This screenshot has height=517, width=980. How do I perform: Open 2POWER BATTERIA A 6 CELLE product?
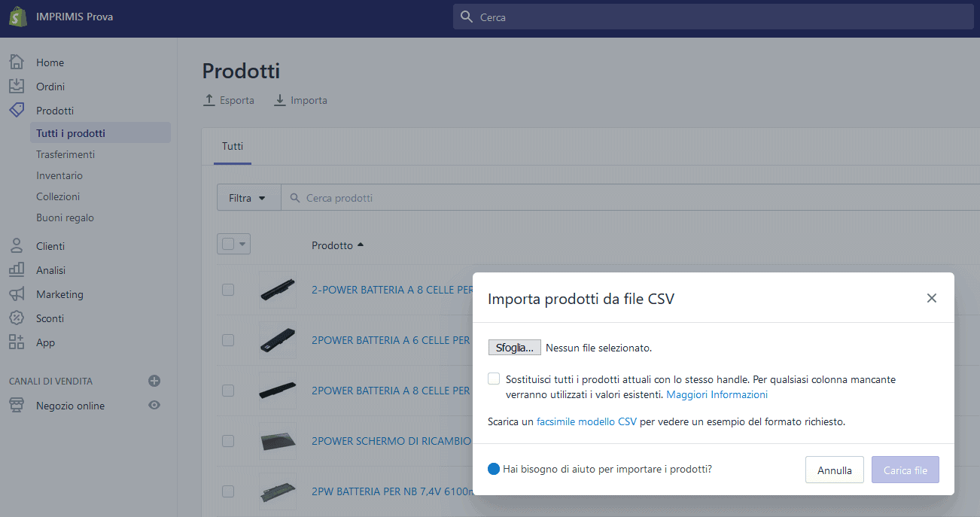(391, 340)
